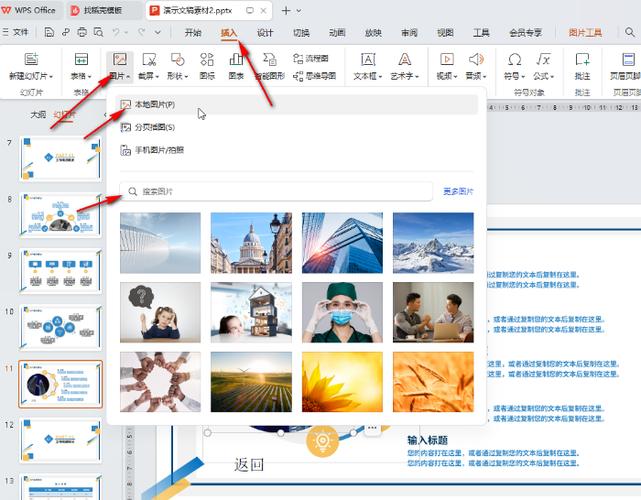Select slide 9 thumbnail

pyautogui.click(x=60, y=271)
